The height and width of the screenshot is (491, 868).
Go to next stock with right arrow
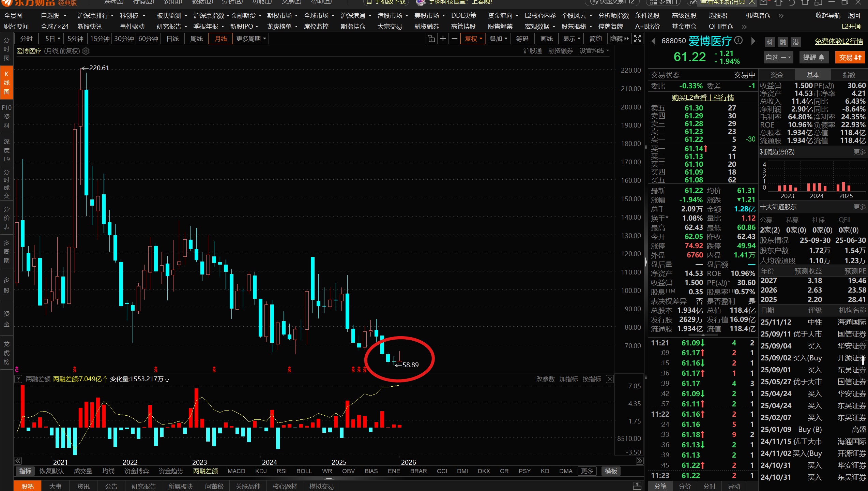pos(753,41)
